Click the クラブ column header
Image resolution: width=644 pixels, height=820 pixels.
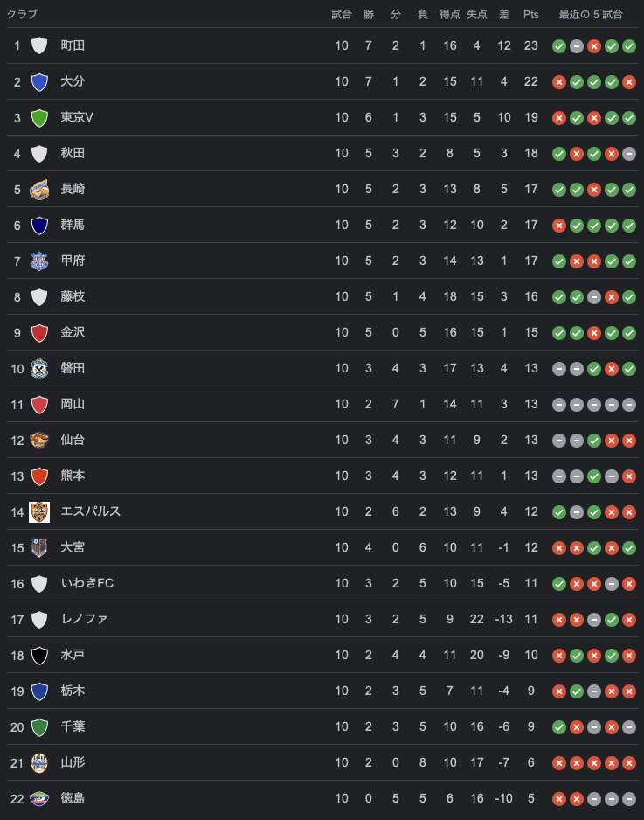point(22,15)
